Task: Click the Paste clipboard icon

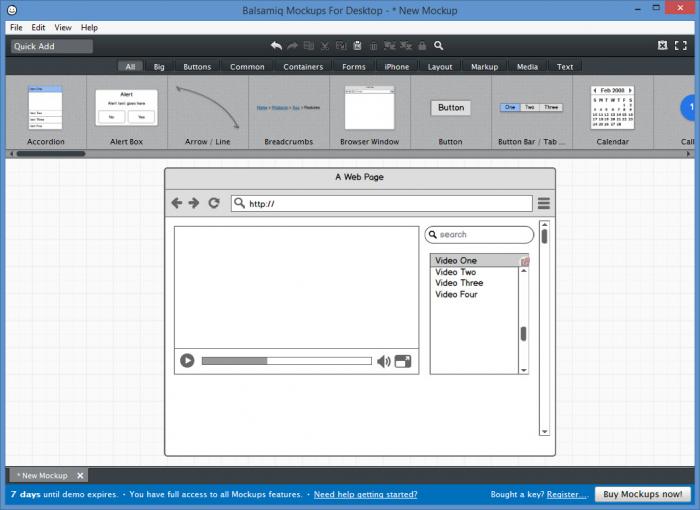Action: pyautogui.click(x=357, y=46)
